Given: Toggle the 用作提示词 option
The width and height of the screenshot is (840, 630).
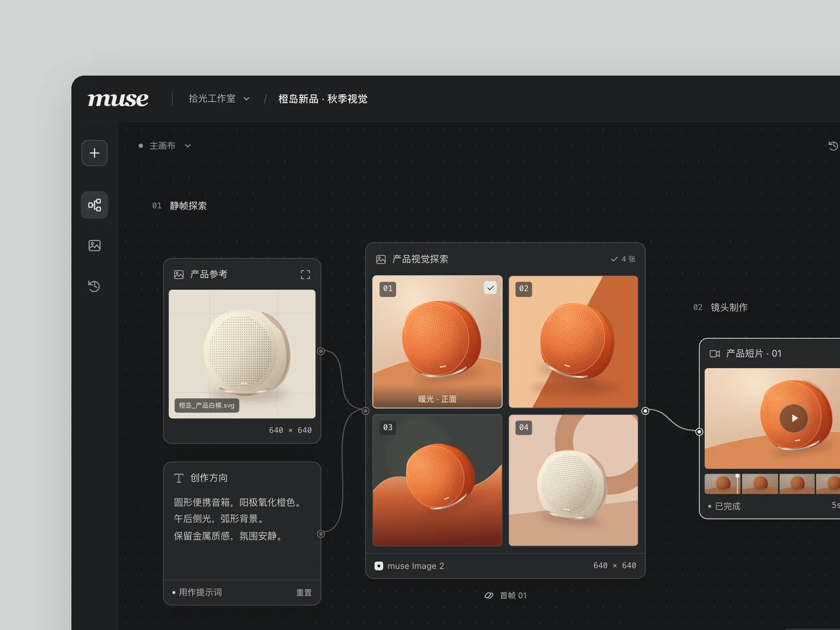Looking at the screenshot, I should coord(197,592).
